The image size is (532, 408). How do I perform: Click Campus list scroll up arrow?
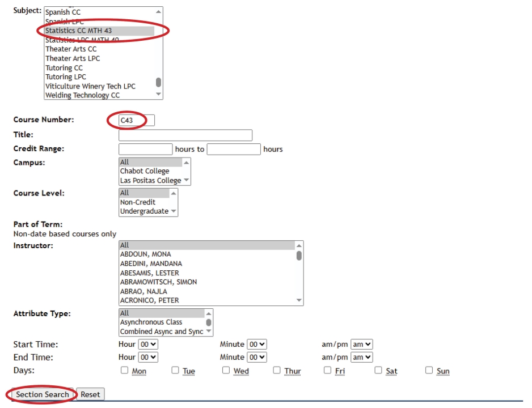pos(186,163)
